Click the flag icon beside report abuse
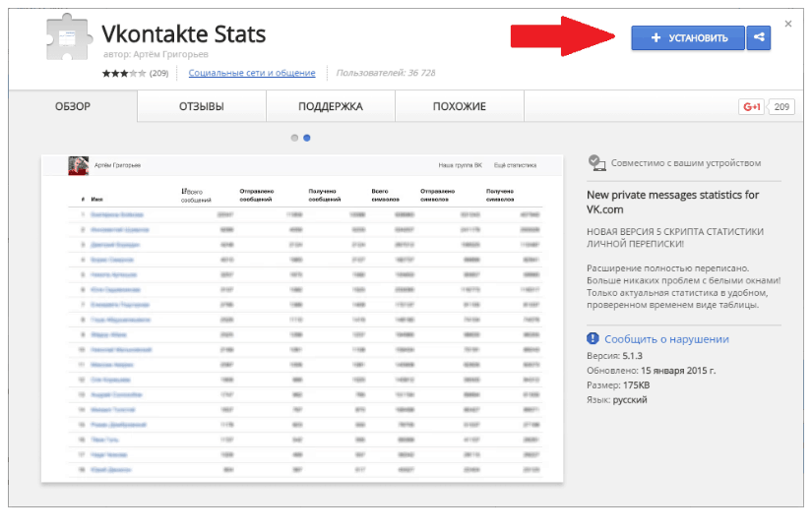The width and height of the screenshot is (812, 531). point(593,339)
